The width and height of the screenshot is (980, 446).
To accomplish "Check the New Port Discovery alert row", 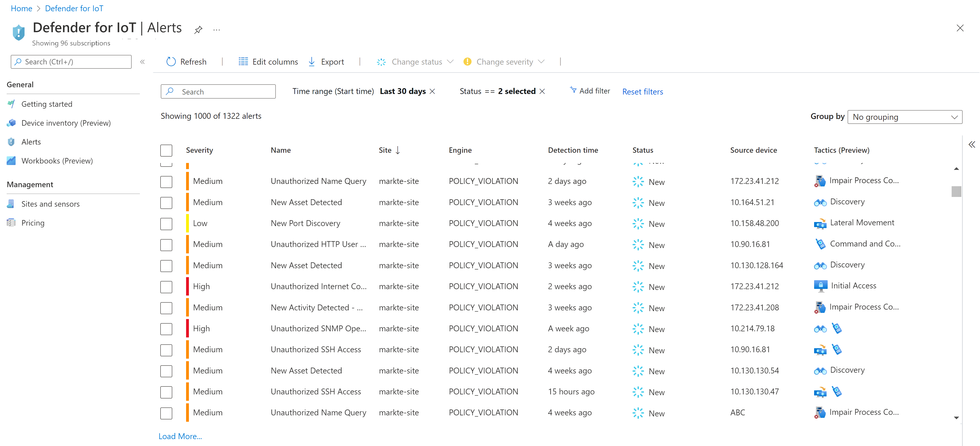I will point(166,224).
